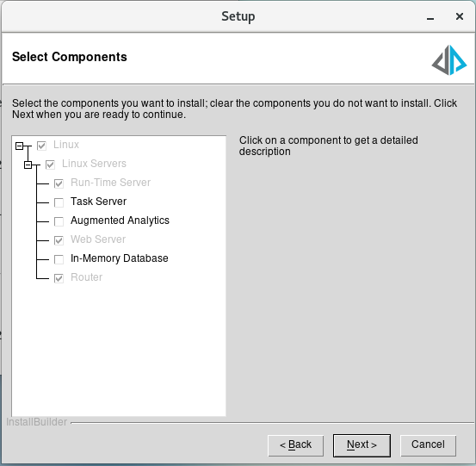Collapse the Linux Servers tree node
476x466 pixels.
click(28, 165)
